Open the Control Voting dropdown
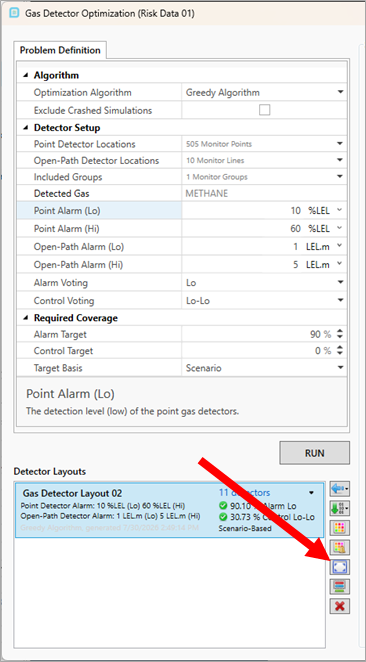Image resolution: width=366 pixels, height=662 pixels. tap(340, 301)
